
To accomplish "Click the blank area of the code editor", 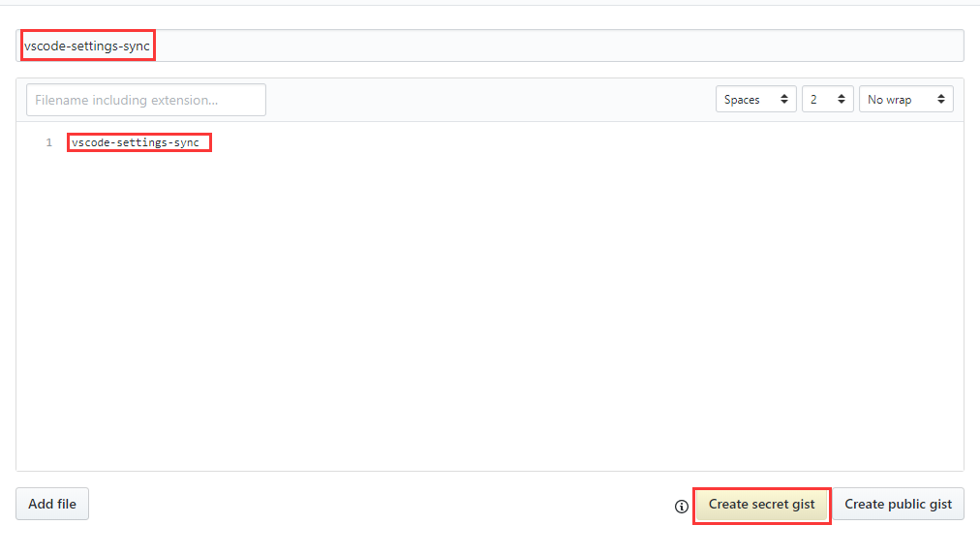I will (484, 310).
